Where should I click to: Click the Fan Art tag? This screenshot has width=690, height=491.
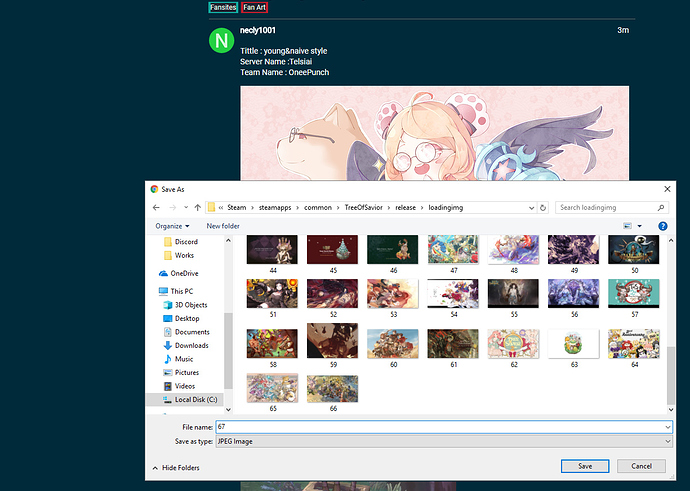254,7
